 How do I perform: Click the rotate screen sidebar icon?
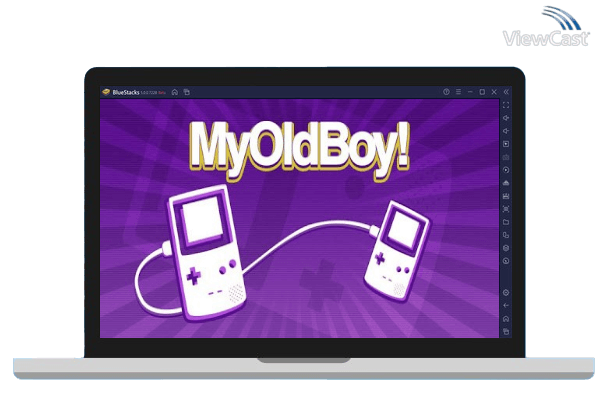click(506, 235)
